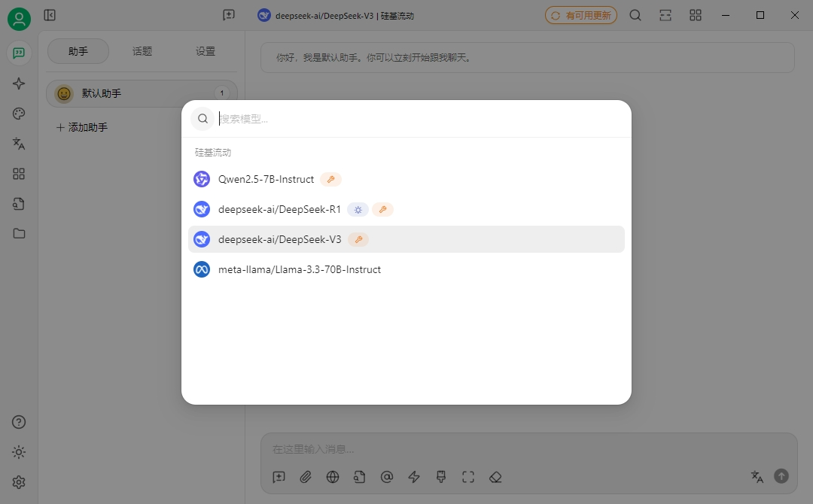Expand the input box fullscreen icon
Screen dimensions: 813x504
tap(468, 477)
